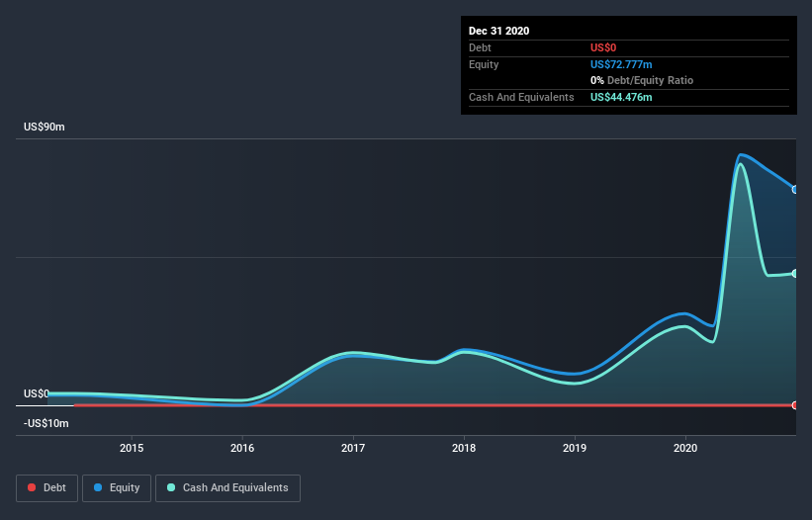Click the US$72.777m equity value
812x520 pixels.
pos(621,64)
